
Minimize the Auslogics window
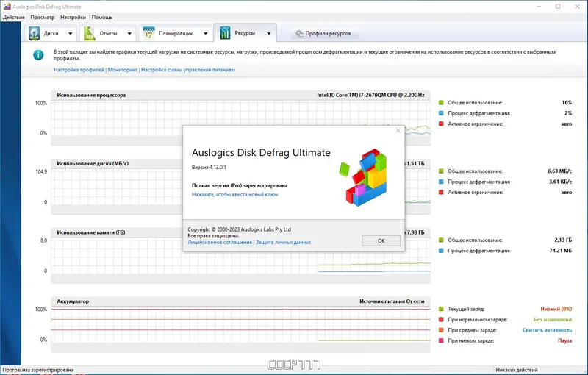[539, 7]
